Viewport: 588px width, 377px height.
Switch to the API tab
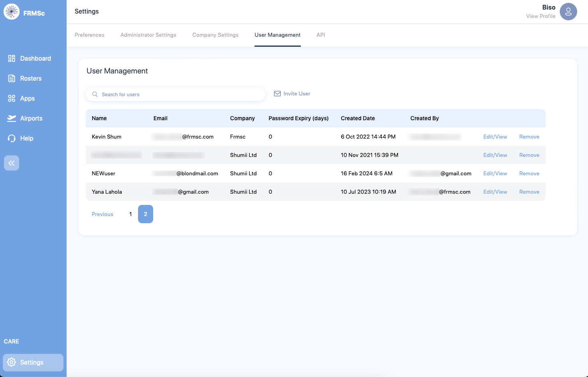[321, 35]
